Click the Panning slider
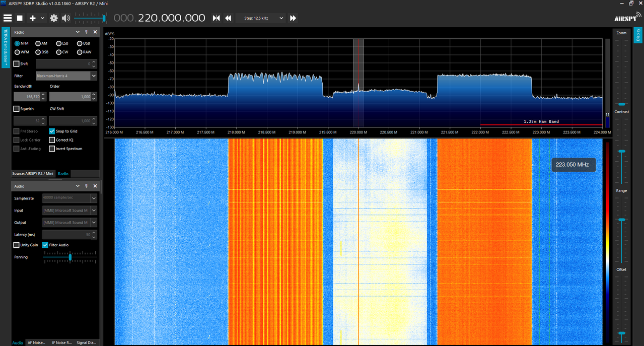 70,257
